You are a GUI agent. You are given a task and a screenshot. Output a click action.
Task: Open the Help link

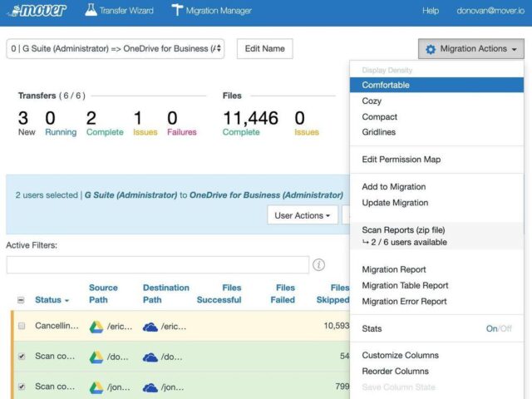click(x=431, y=11)
